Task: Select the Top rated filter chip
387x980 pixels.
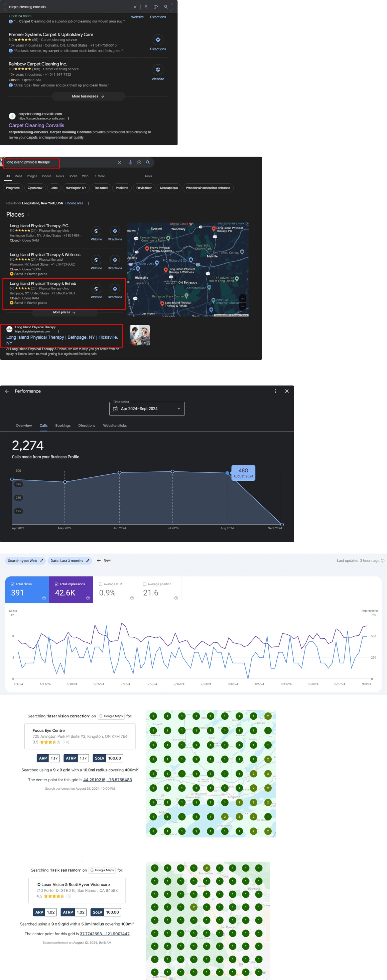Action: click(x=101, y=188)
